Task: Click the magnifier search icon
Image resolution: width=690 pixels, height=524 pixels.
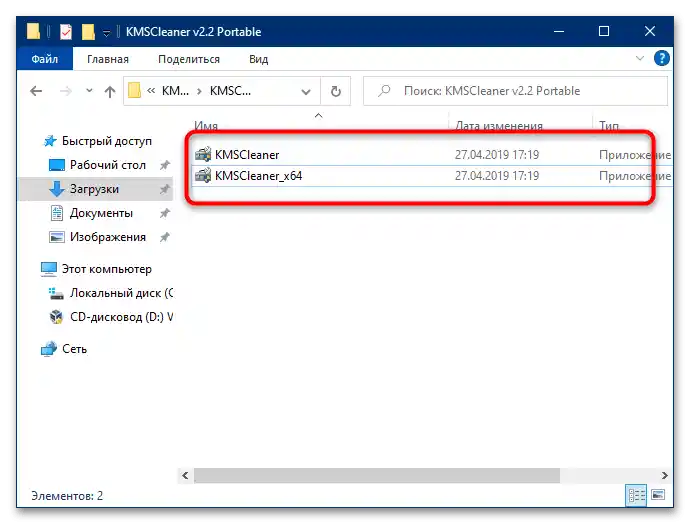Action: pos(384,91)
